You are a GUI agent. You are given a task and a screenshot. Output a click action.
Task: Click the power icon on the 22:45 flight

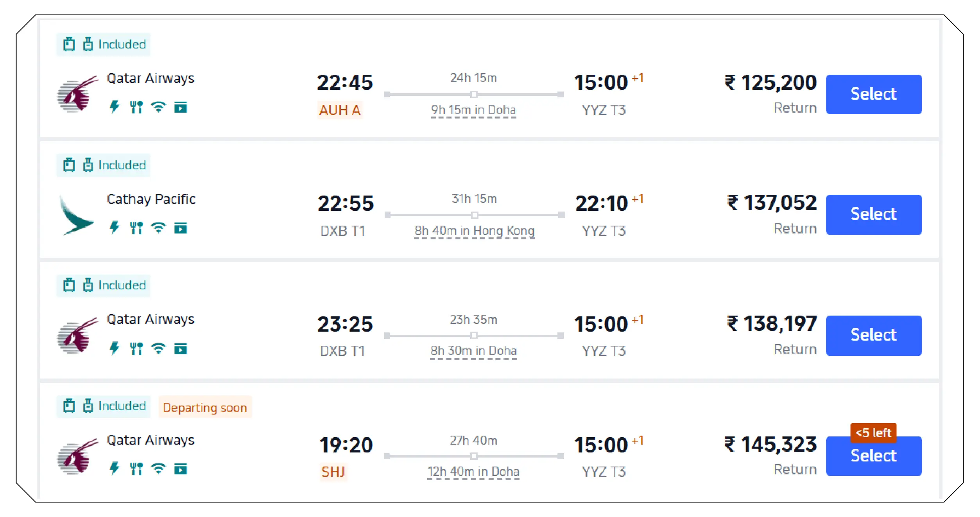click(114, 106)
